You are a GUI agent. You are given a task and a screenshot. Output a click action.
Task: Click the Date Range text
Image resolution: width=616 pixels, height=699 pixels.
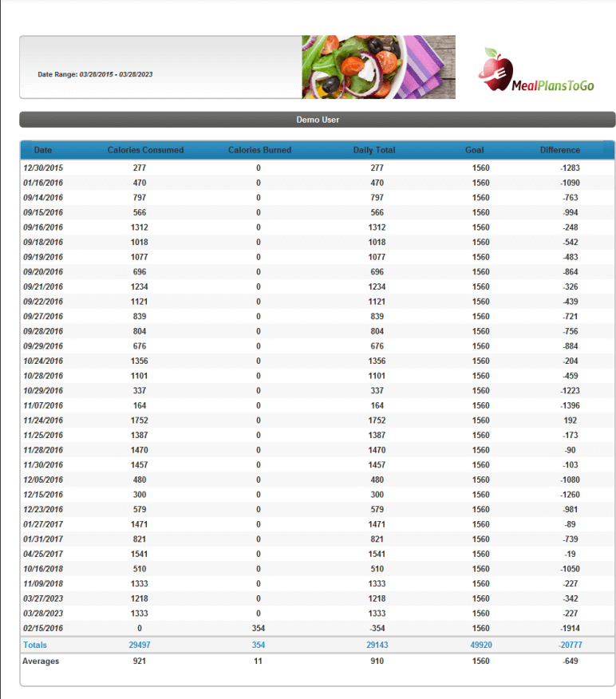coord(95,74)
